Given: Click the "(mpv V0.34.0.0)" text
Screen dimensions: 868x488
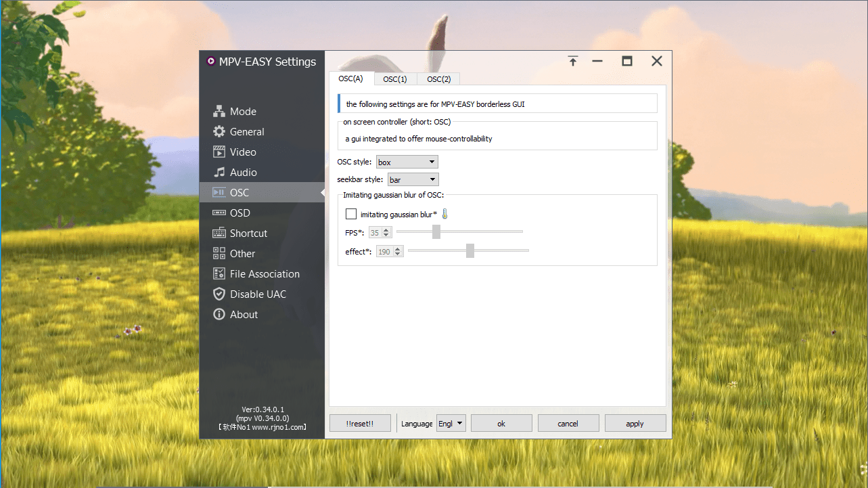Looking at the screenshot, I should coord(262,418).
